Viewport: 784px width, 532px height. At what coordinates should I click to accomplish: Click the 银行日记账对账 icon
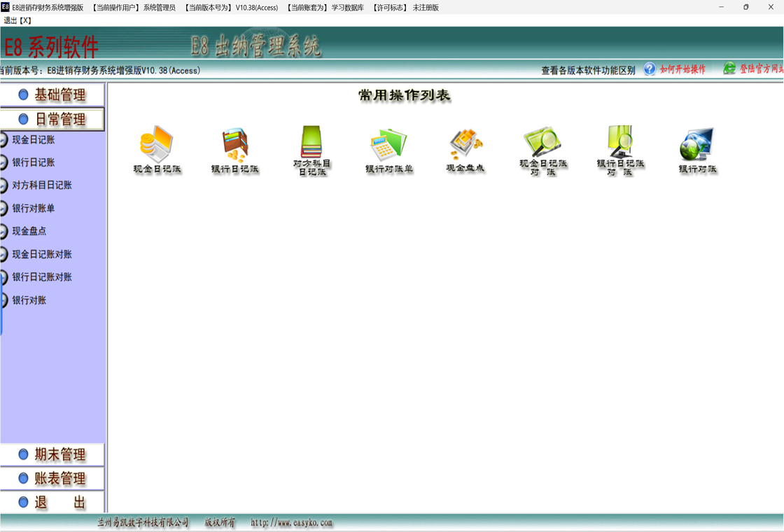620,142
